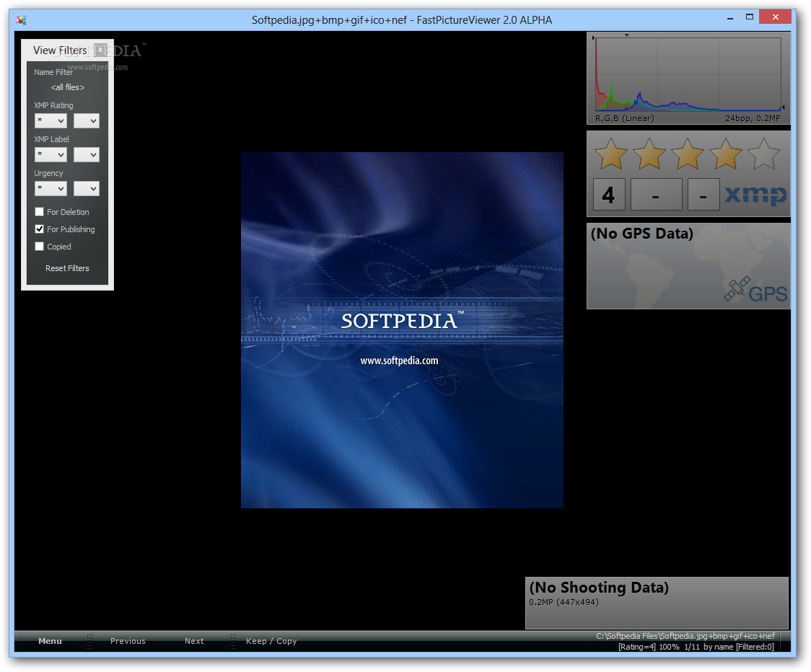
Task: Click the third rating star
Action: [x=688, y=154]
